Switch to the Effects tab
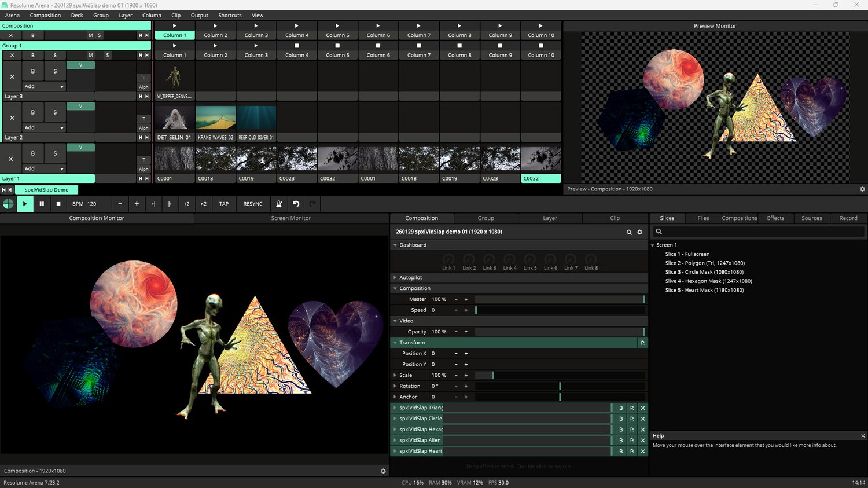Screen dimensions: 868x488 click(x=775, y=218)
